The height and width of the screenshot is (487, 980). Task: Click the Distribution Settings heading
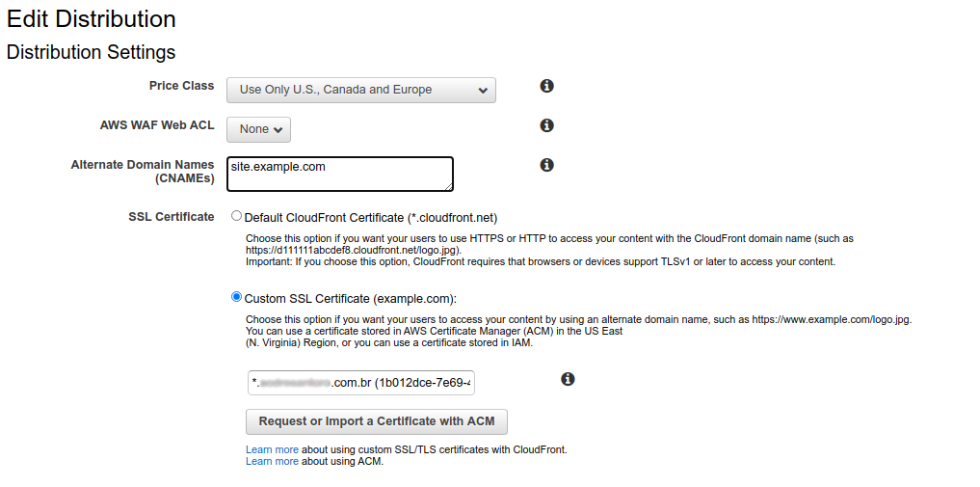92,52
